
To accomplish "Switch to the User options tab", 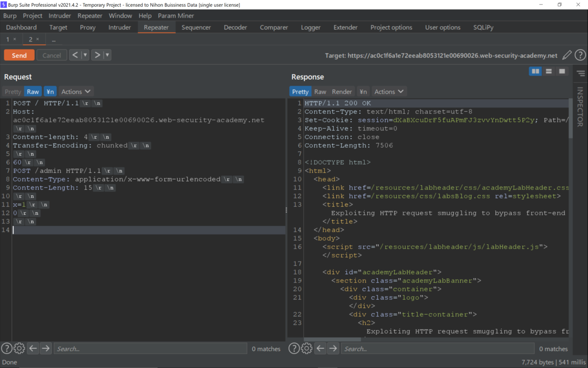I will (x=442, y=27).
